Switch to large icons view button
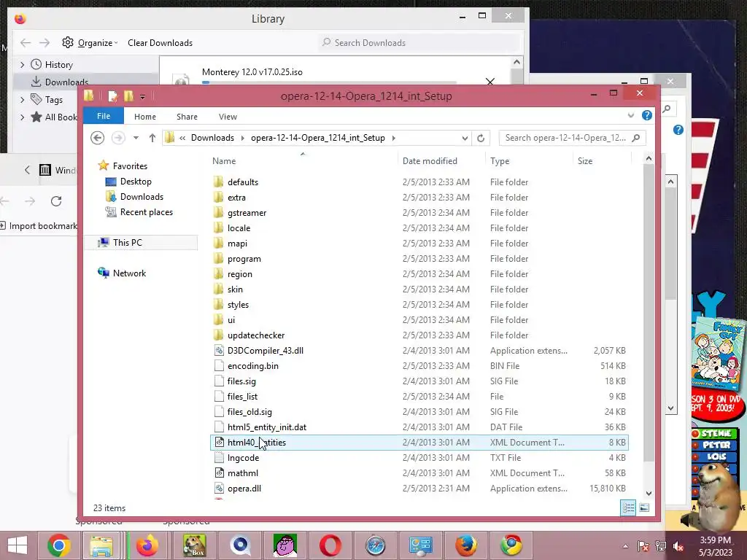Viewport: 747px width, 560px height. point(644,507)
